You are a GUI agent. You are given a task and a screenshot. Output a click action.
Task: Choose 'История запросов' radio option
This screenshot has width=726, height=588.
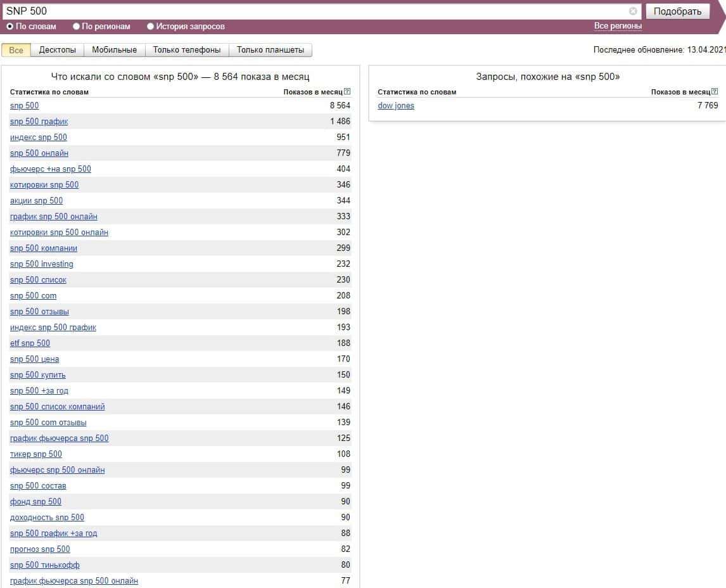151,27
